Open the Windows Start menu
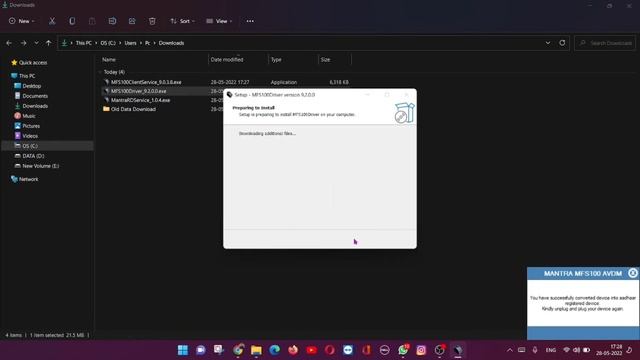The height and width of the screenshot is (360, 640). tap(183, 350)
